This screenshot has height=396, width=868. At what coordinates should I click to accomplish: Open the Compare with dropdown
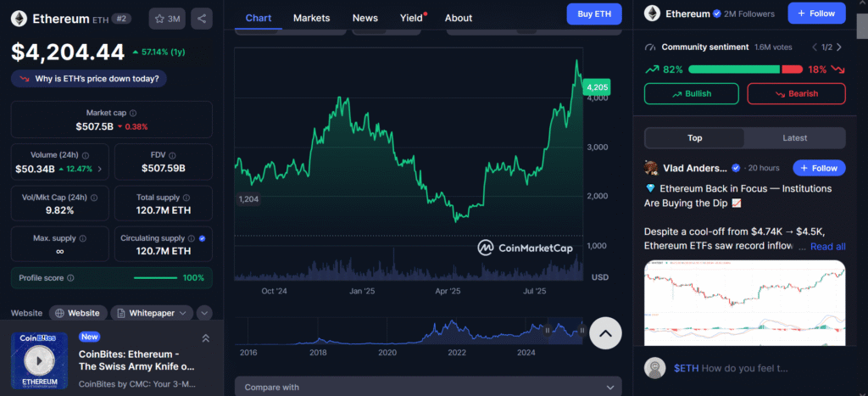click(428, 387)
